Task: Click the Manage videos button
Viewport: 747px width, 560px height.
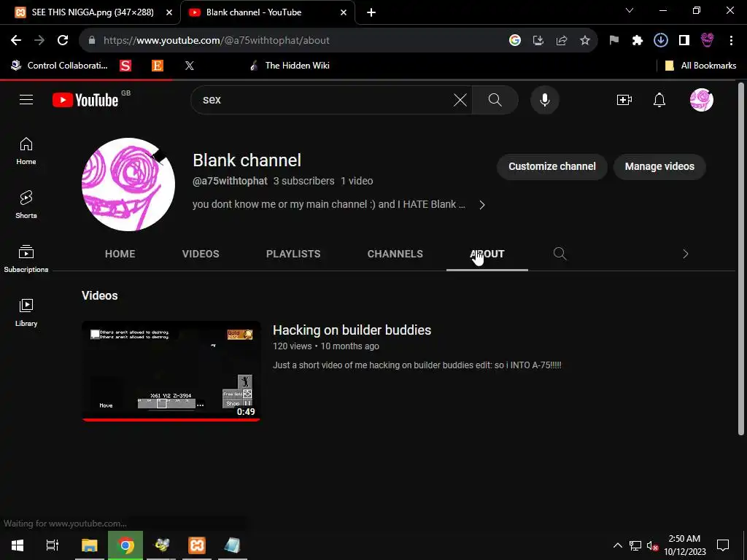Action: pyautogui.click(x=659, y=166)
